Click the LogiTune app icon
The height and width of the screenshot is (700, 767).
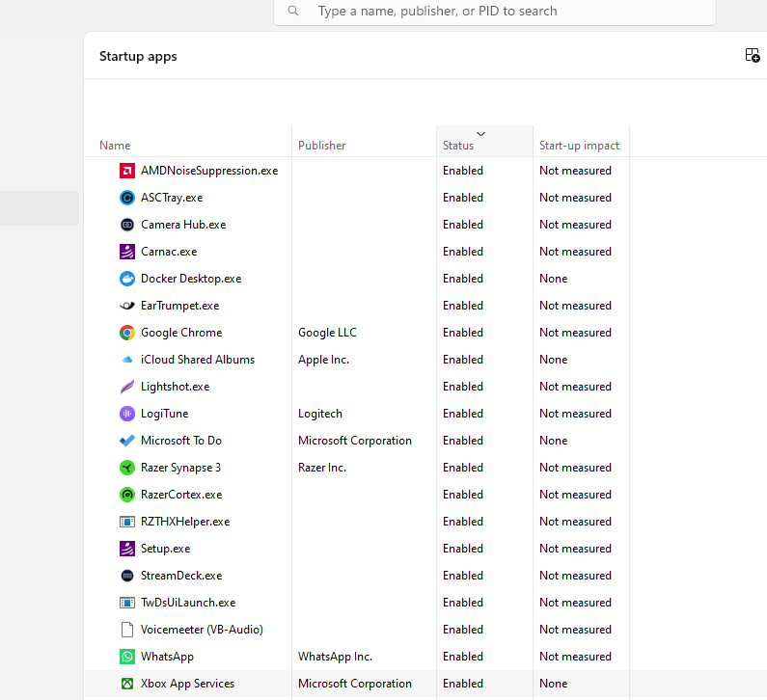pyautogui.click(x=127, y=414)
